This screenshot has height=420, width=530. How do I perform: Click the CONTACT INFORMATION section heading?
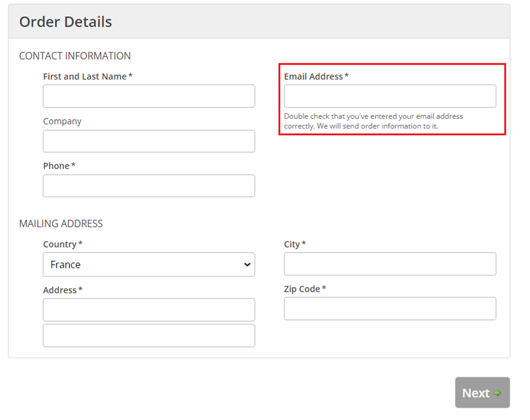tap(75, 56)
